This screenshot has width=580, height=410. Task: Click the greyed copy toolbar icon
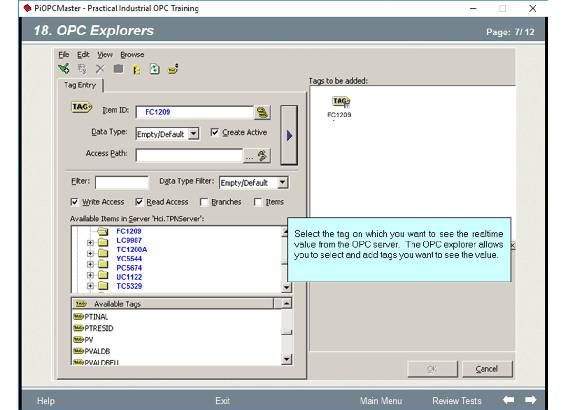pyautogui.click(x=82, y=69)
